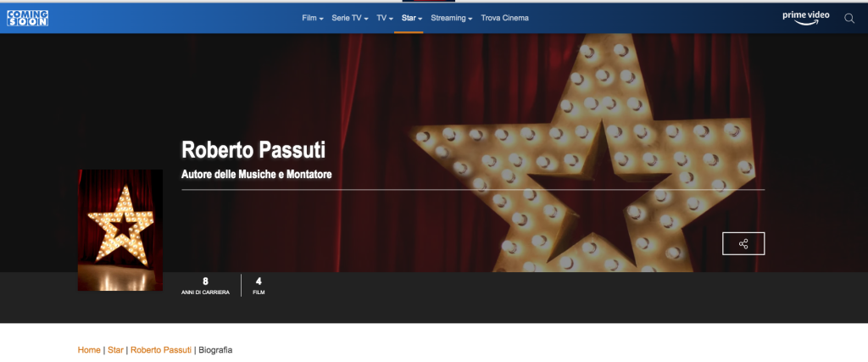Expand the Film dropdown menu

(x=313, y=18)
